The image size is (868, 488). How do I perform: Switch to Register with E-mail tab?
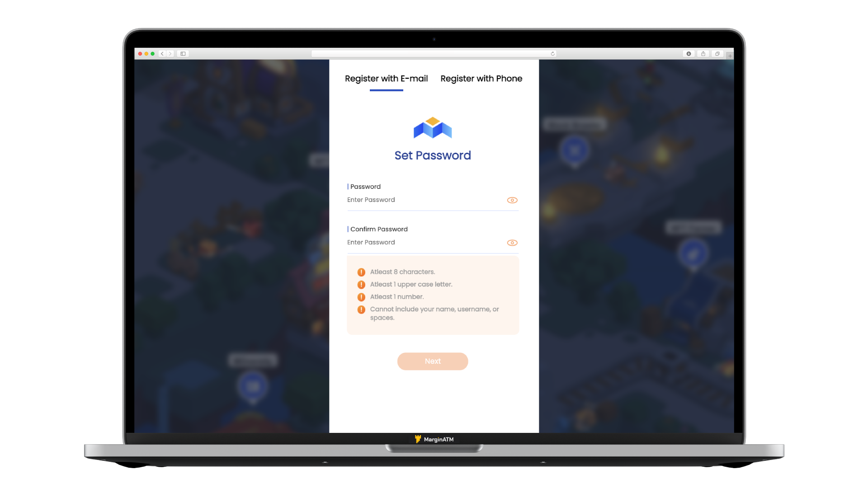(387, 78)
